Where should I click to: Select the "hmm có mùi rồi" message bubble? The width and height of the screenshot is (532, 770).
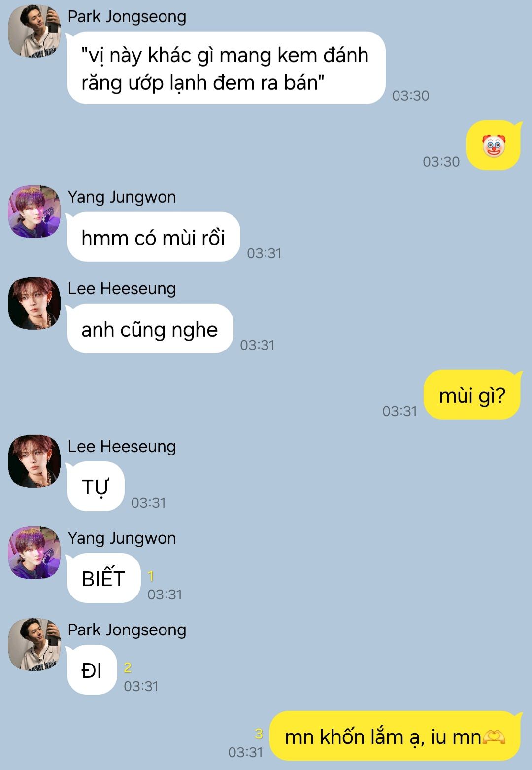click(153, 237)
